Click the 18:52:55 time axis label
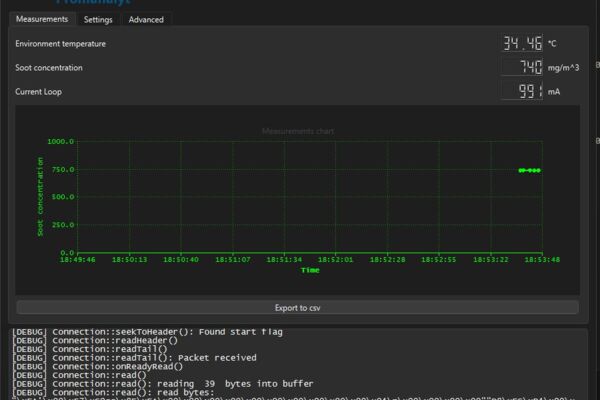 pos(439,260)
